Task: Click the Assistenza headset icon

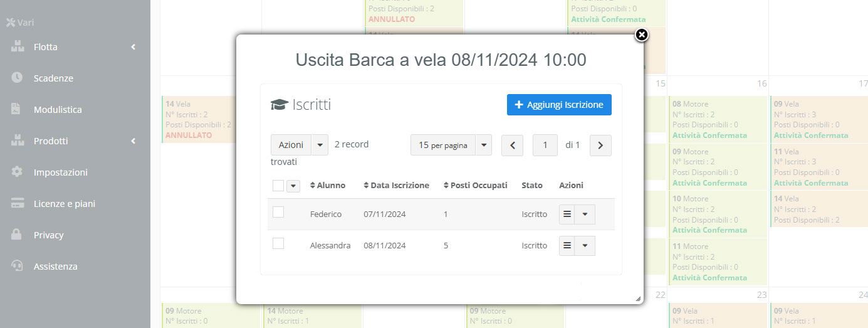Action: pyautogui.click(x=17, y=266)
